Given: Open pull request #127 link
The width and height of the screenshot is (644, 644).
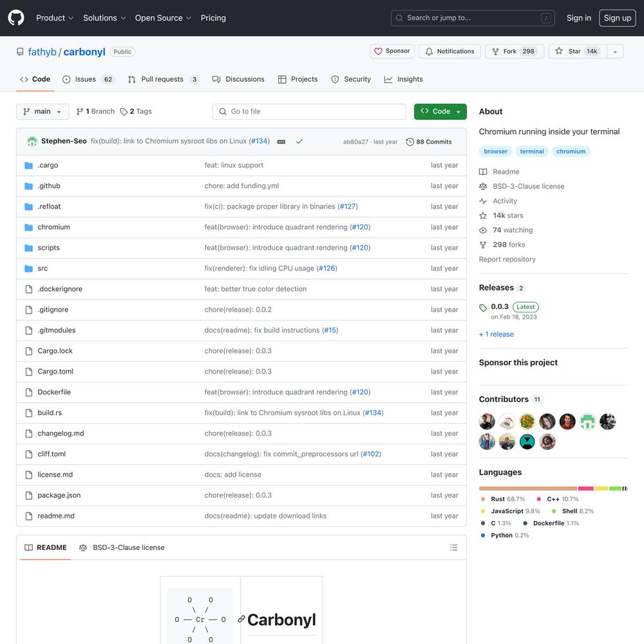Looking at the screenshot, I should tap(348, 206).
